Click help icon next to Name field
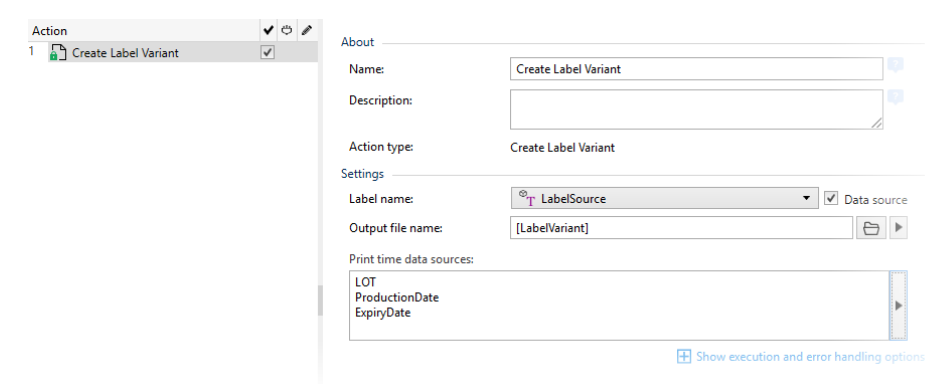The image size is (933, 384). point(896,66)
